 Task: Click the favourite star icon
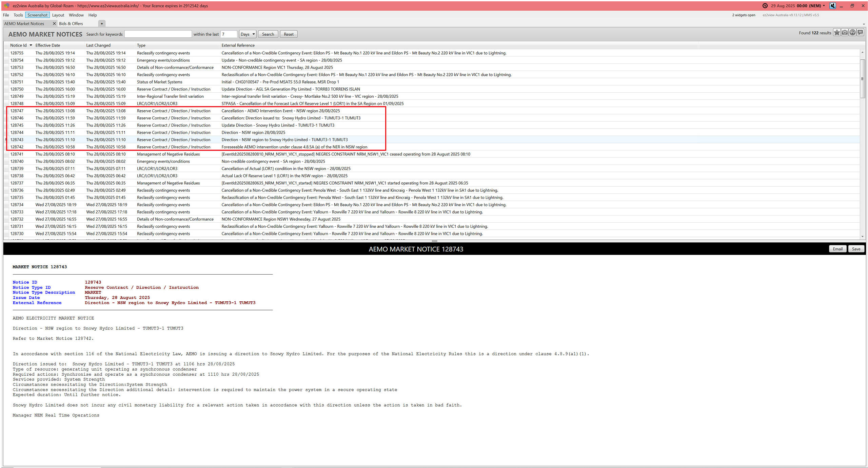click(837, 33)
